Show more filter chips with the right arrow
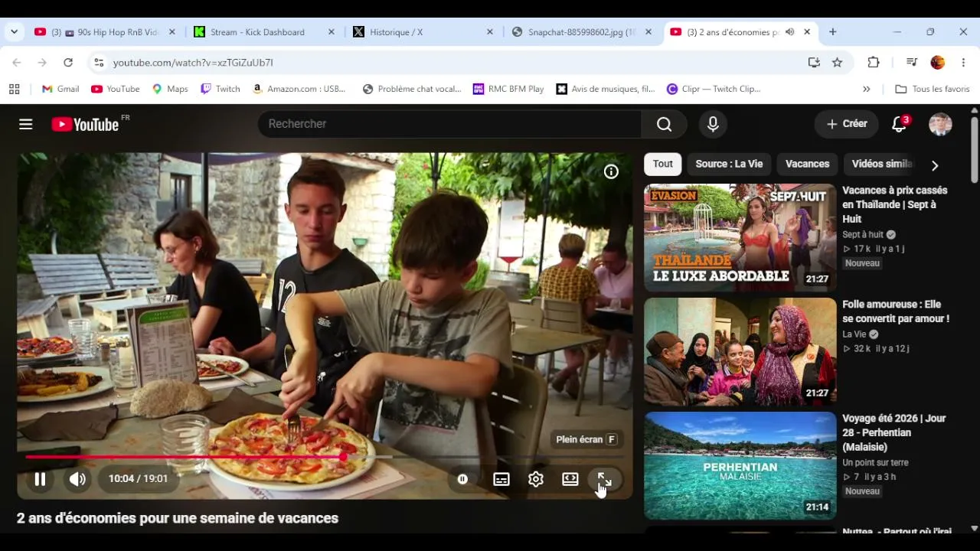980x551 pixels. [x=934, y=165]
